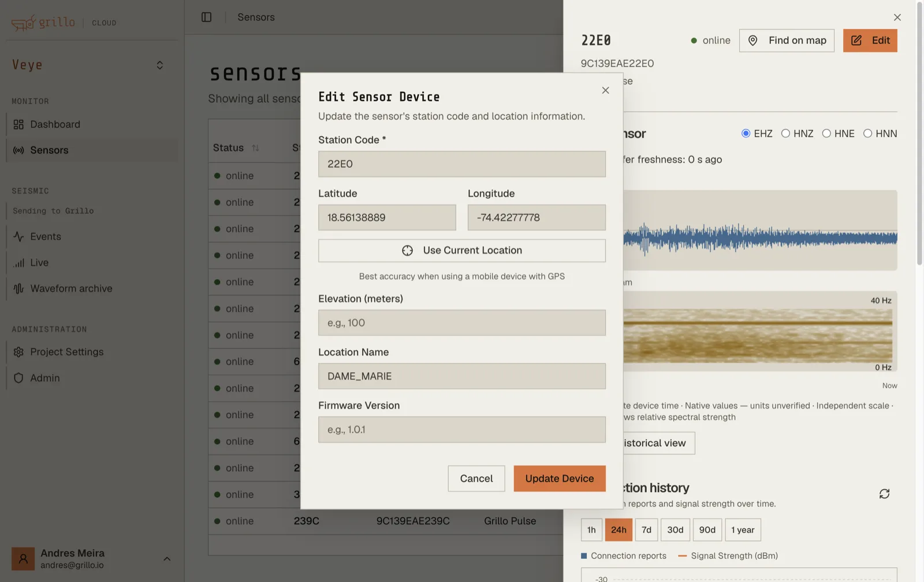Image resolution: width=924 pixels, height=582 pixels.
Task: Click the Update Device button
Action: (x=560, y=479)
